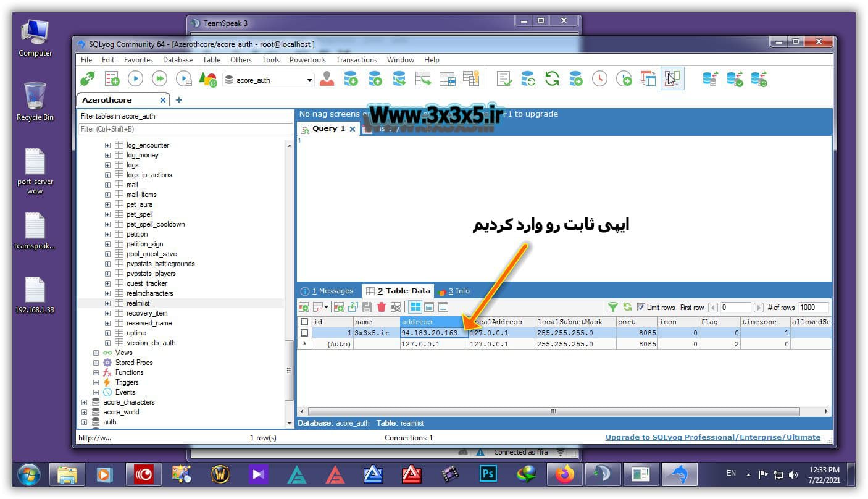Viewport: 868px width, 499px height.
Task: Expand the Views folder in tree
Action: (x=96, y=353)
